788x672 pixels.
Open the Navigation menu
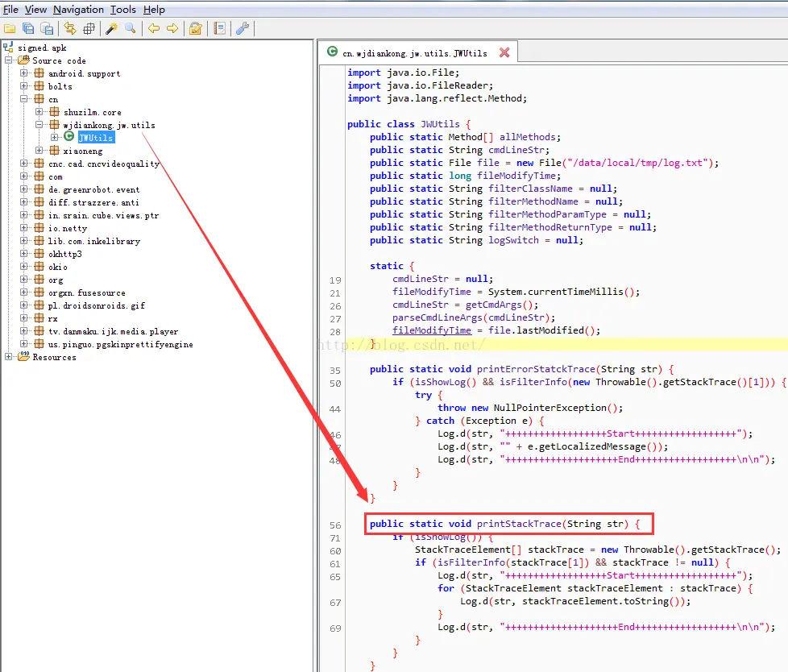coord(78,10)
